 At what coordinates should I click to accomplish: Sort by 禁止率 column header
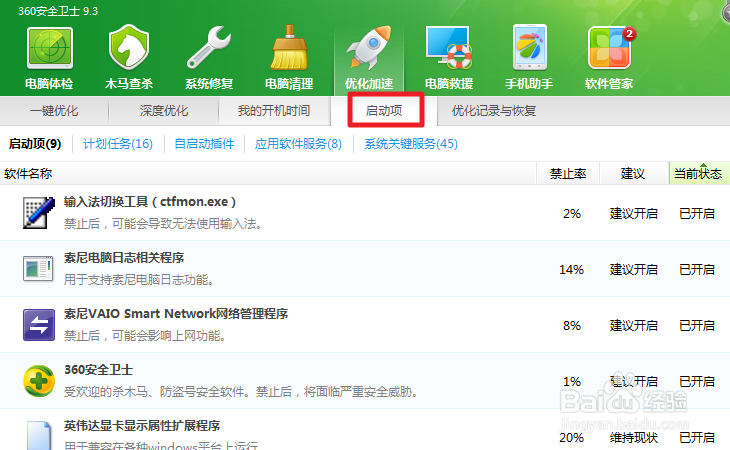[x=568, y=174]
